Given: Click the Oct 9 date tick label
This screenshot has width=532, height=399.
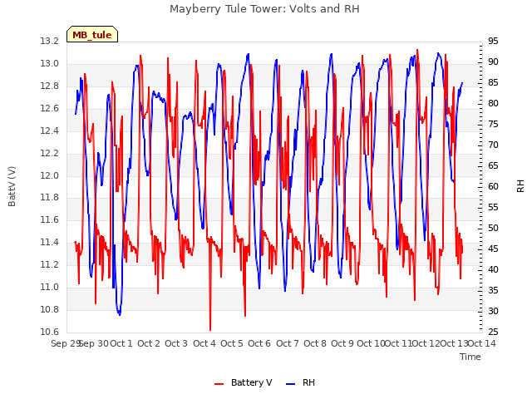Looking at the screenshot, I should [342, 343].
